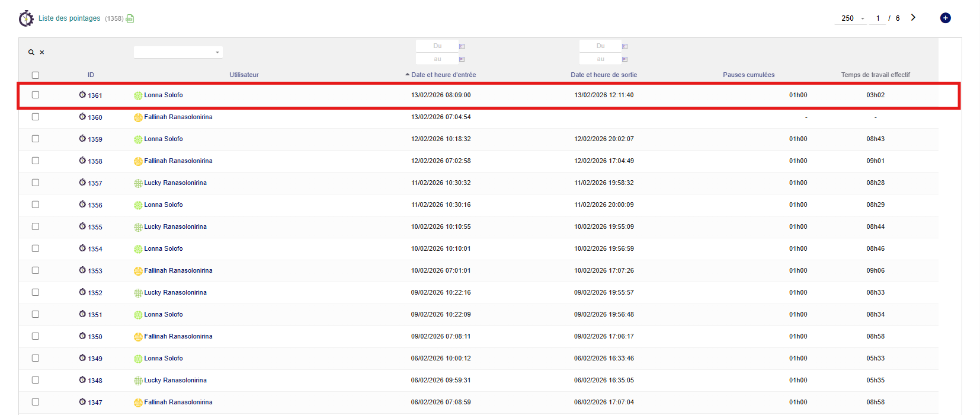
Task: Go to next page with arrow
Action: point(913,18)
